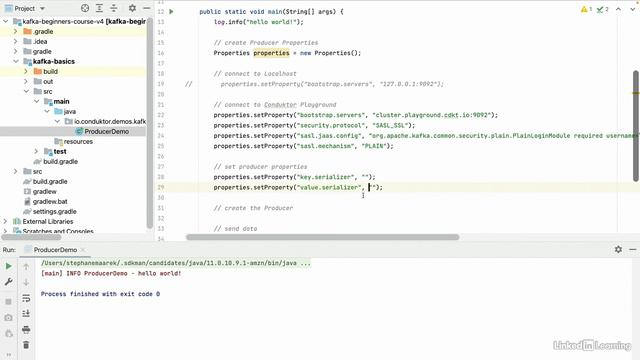Expand the test folder
The width and height of the screenshot is (640, 360).
point(36,151)
